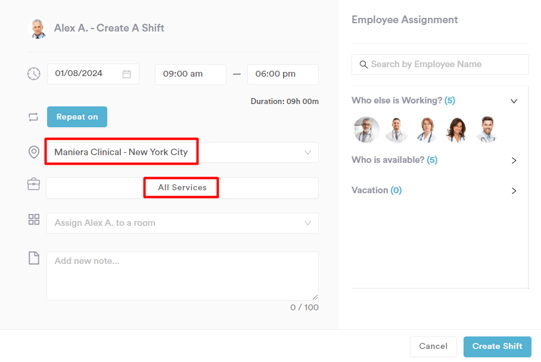Click Employee Assignment heading

tap(405, 20)
